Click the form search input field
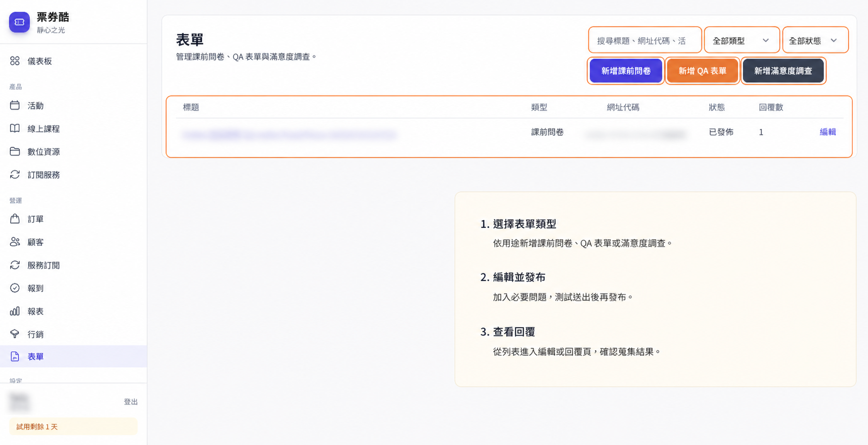 tap(645, 40)
